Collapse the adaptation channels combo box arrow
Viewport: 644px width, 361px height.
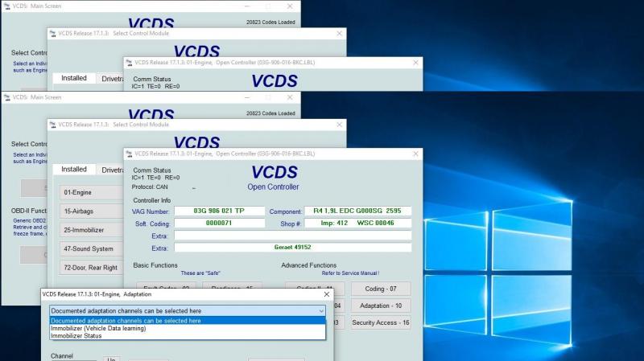(321, 311)
